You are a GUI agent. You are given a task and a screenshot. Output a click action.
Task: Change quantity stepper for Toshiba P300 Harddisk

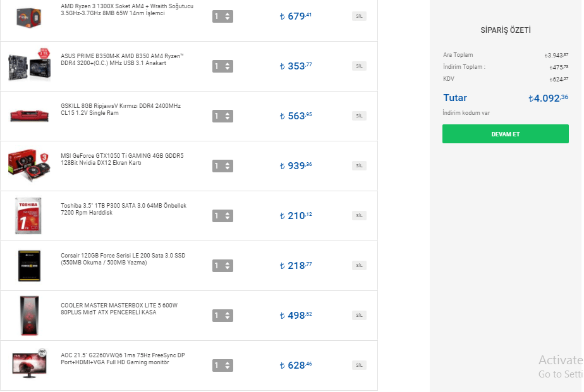click(222, 216)
